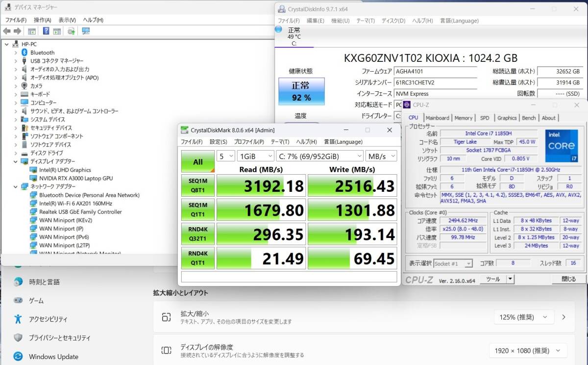
Task: Collapse the ディスプレイ アダプター tree node
Action: (x=16, y=161)
